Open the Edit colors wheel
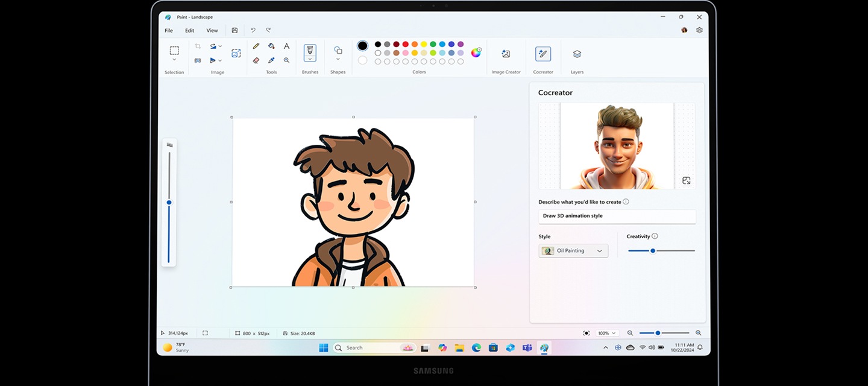The image size is (868, 386). tap(476, 52)
